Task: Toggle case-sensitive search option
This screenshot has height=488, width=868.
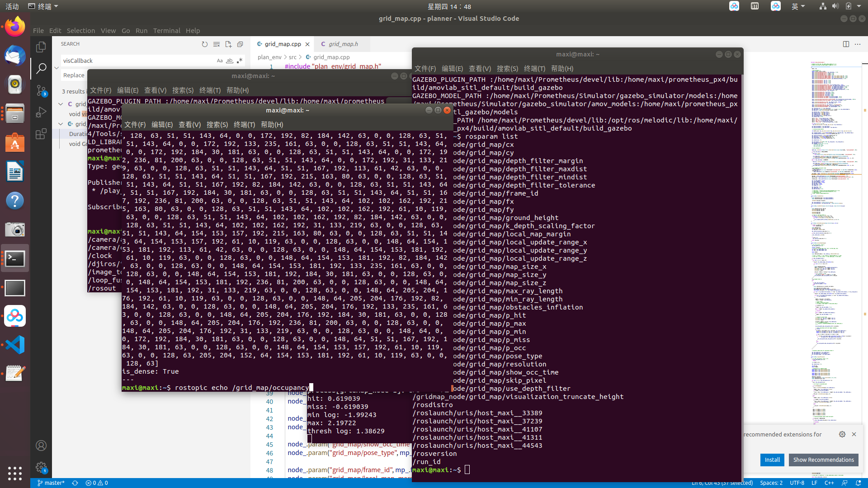Action: [x=220, y=60]
